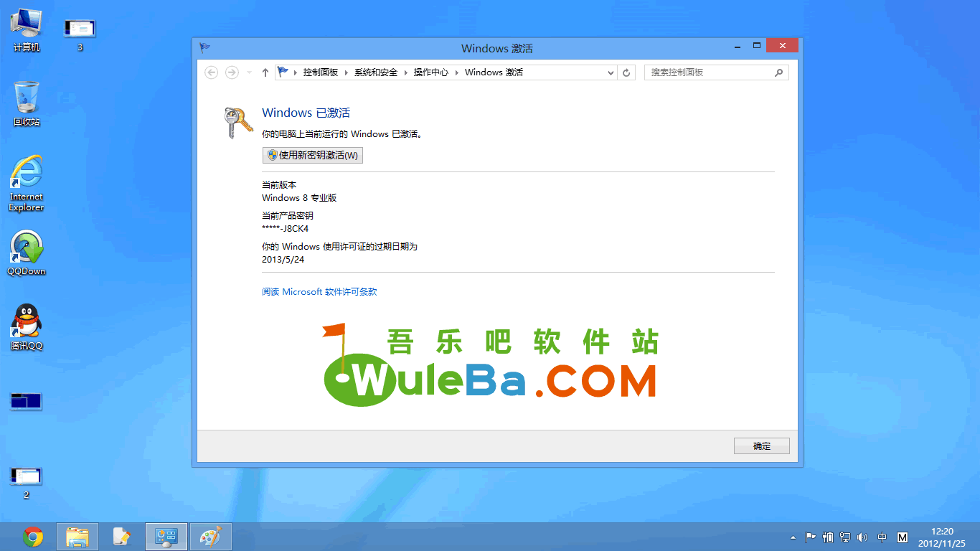Show hidden system tray icons
The height and width of the screenshot is (551, 980).
pyautogui.click(x=793, y=537)
